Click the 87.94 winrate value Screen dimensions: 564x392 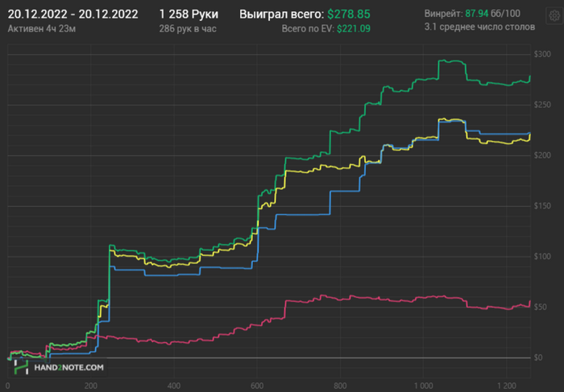point(477,14)
